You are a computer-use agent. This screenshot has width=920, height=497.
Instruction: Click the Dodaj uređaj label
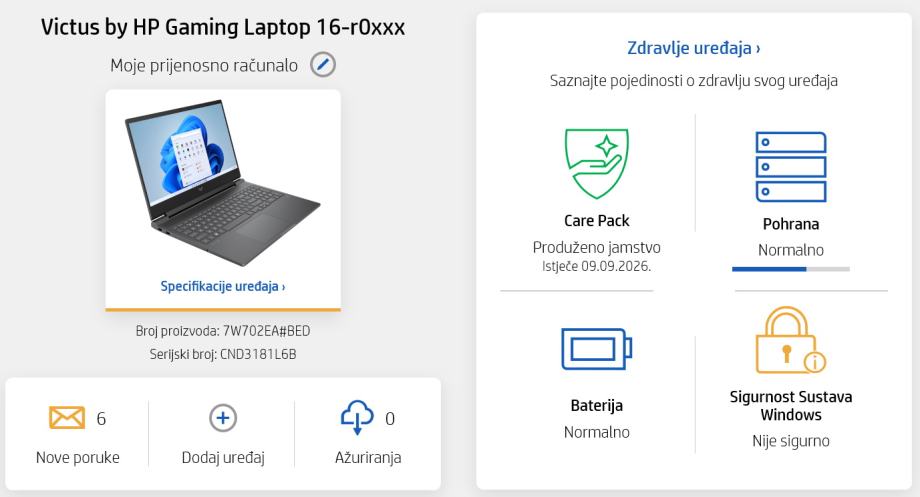(x=223, y=458)
